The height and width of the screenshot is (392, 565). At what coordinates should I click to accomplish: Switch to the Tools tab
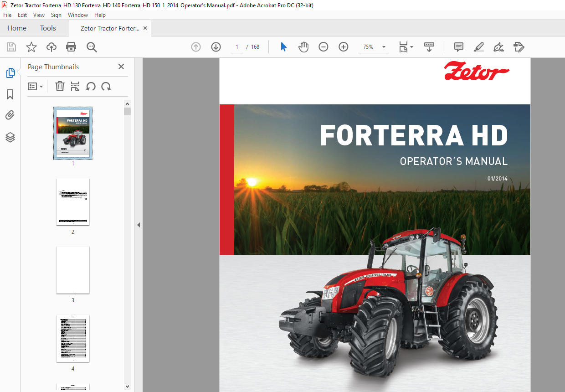(48, 28)
